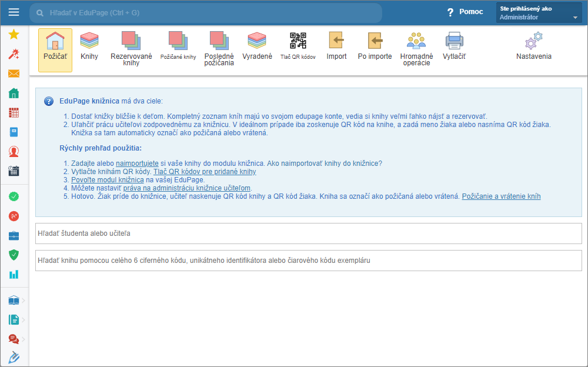Viewport: 588px width, 367px height.
Task: Click the yellow star favorites icon
Action: click(x=14, y=34)
